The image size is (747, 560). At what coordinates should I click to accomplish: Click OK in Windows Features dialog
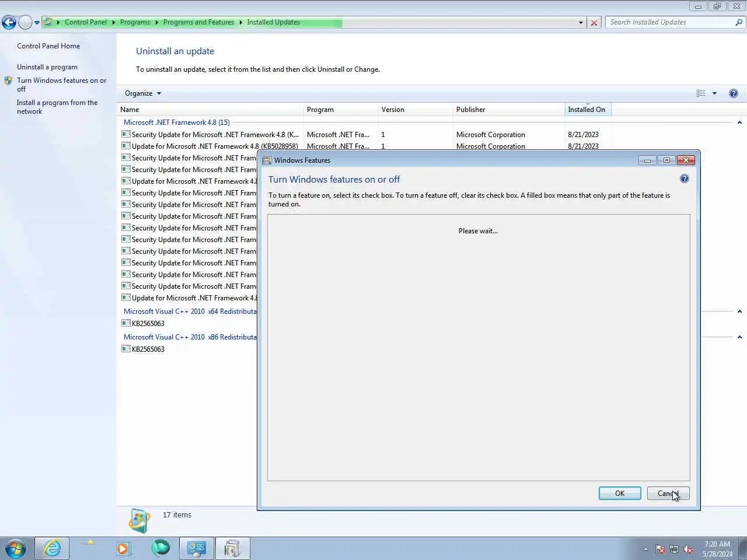click(x=620, y=494)
